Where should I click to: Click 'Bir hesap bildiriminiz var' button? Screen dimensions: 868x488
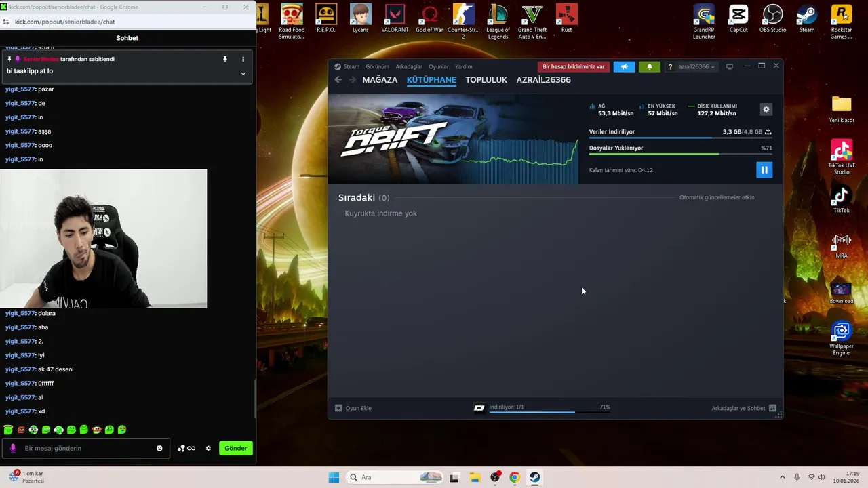tap(574, 66)
